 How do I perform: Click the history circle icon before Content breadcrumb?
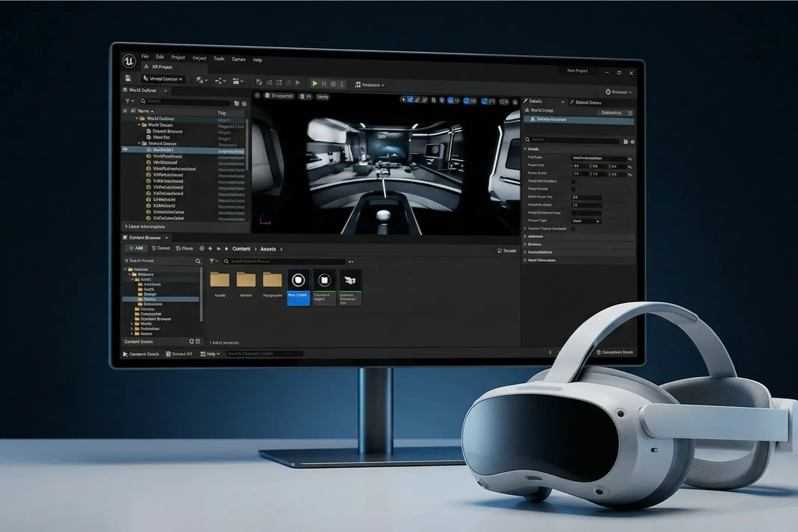[x=202, y=248]
